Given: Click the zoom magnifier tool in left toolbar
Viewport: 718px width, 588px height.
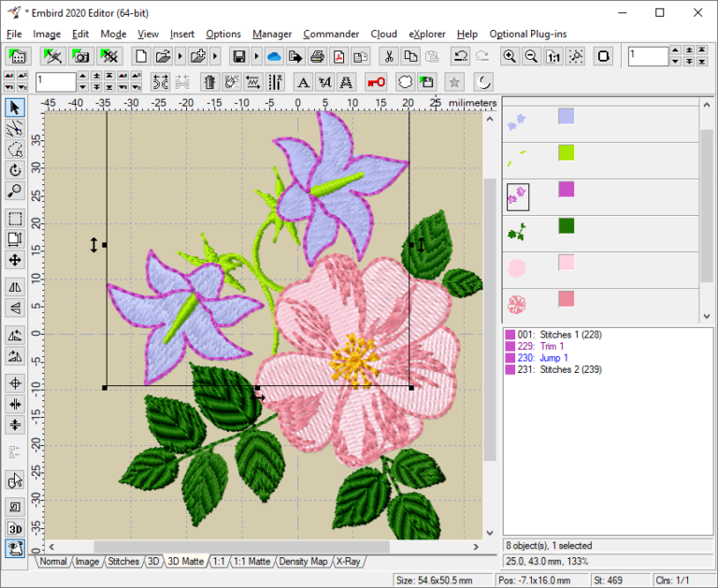Looking at the screenshot, I should click(x=15, y=191).
